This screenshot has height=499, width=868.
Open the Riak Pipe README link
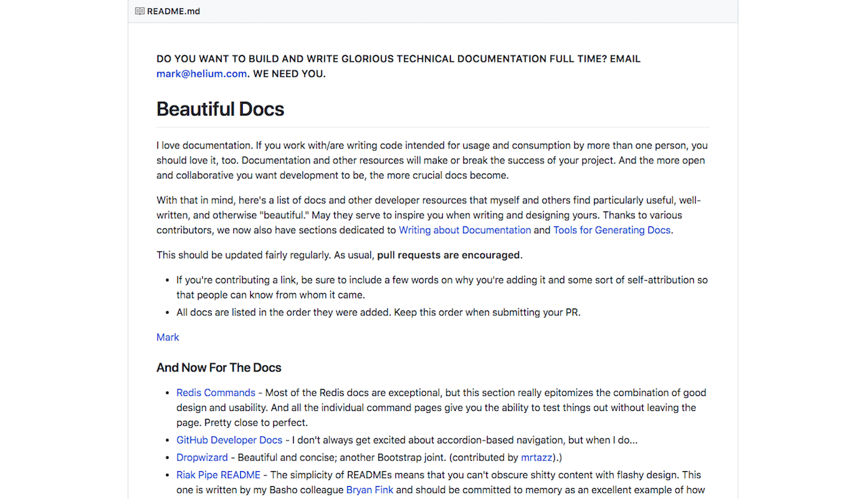coord(218,475)
